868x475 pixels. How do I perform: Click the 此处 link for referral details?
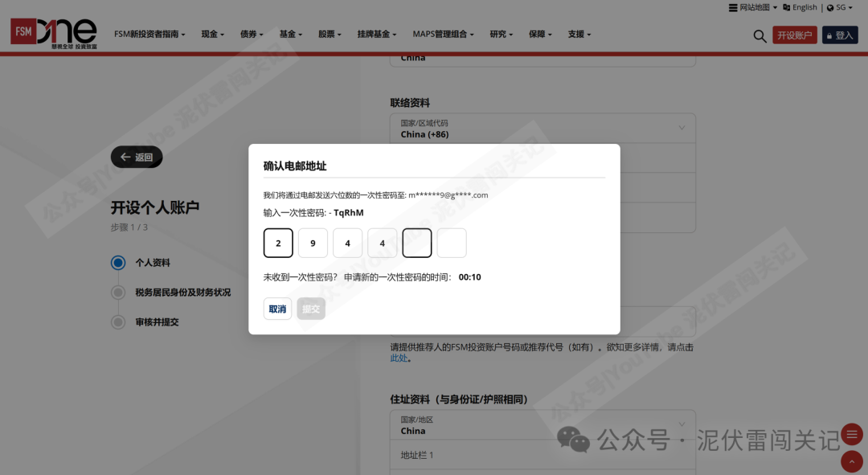coord(399,357)
